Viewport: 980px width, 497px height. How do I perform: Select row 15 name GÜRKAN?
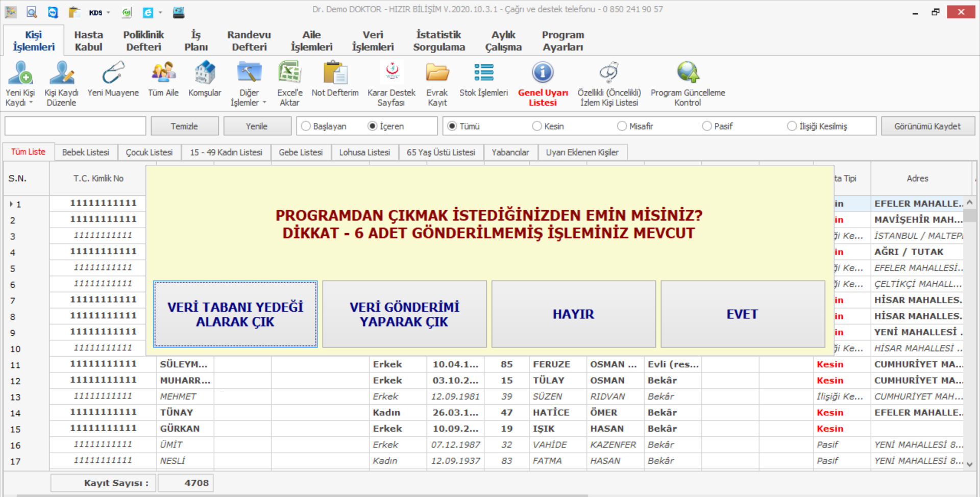[x=180, y=429]
